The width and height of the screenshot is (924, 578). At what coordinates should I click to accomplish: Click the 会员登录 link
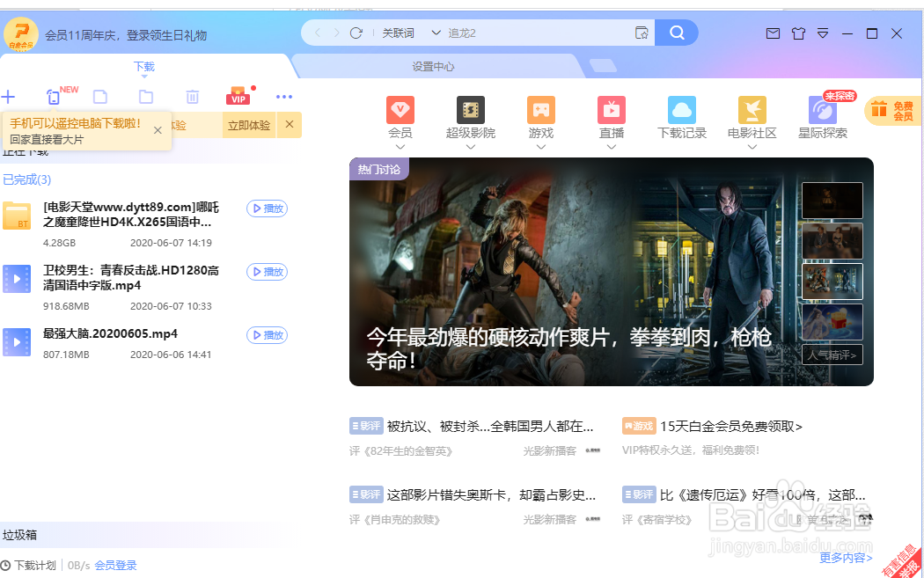point(115,566)
